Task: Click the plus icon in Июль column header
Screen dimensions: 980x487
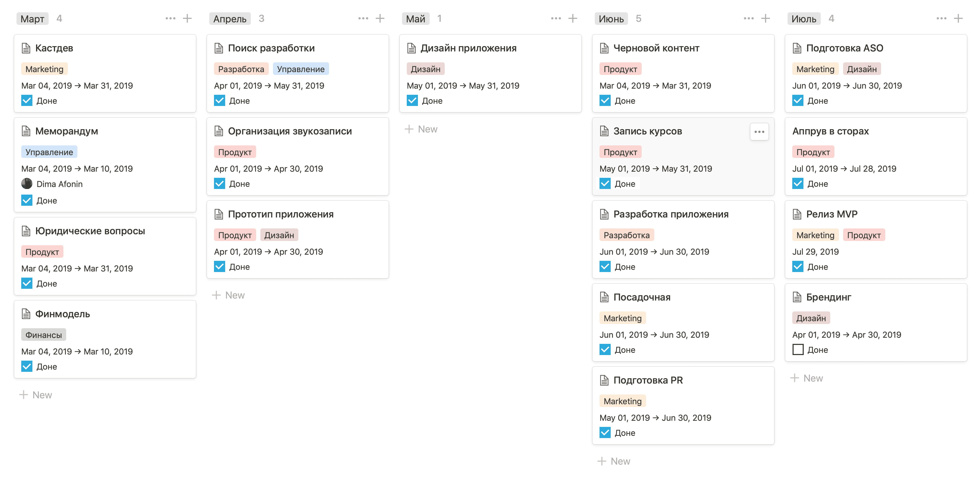Action: (x=958, y=18)
